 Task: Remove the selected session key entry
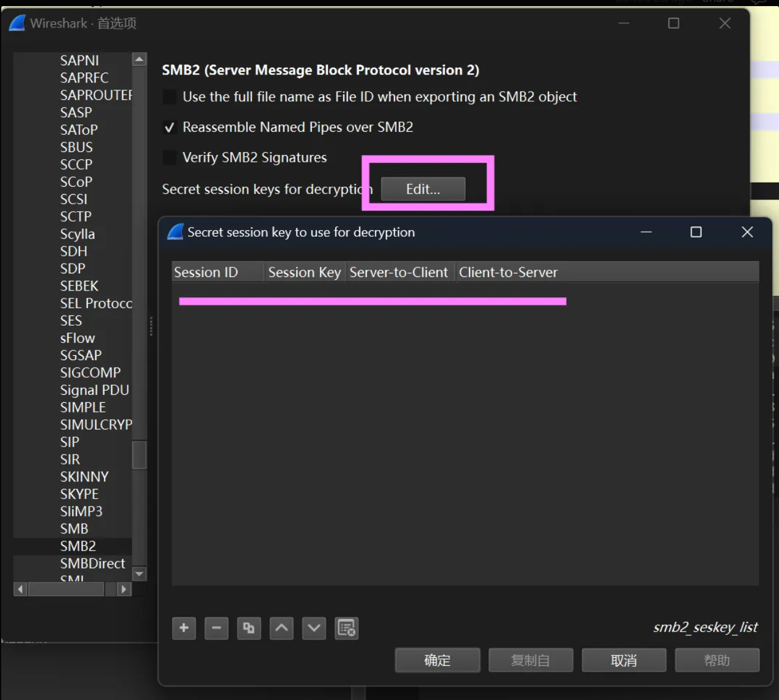(x=216, y=628)
